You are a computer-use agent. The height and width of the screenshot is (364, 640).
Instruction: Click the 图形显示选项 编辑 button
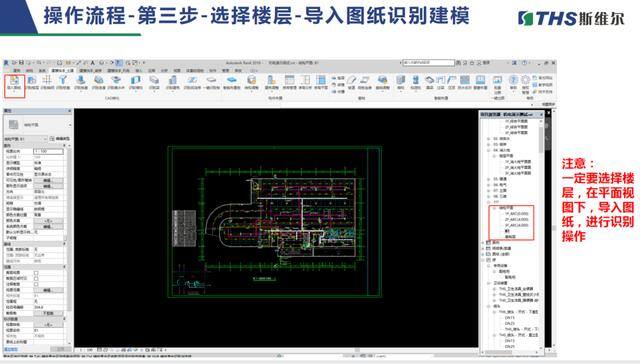pos(48,186)
